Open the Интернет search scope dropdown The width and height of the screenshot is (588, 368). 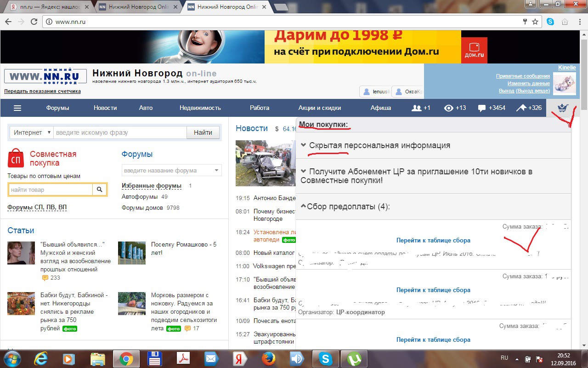coord(32,132)
